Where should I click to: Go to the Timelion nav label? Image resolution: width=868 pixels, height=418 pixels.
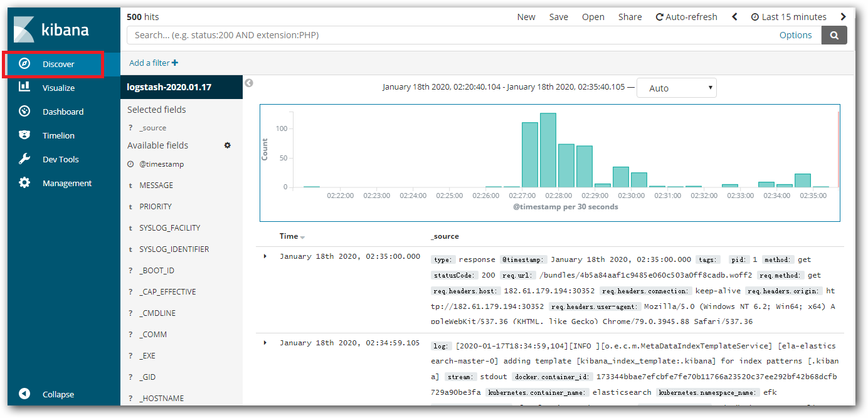(x=58, y=135)
